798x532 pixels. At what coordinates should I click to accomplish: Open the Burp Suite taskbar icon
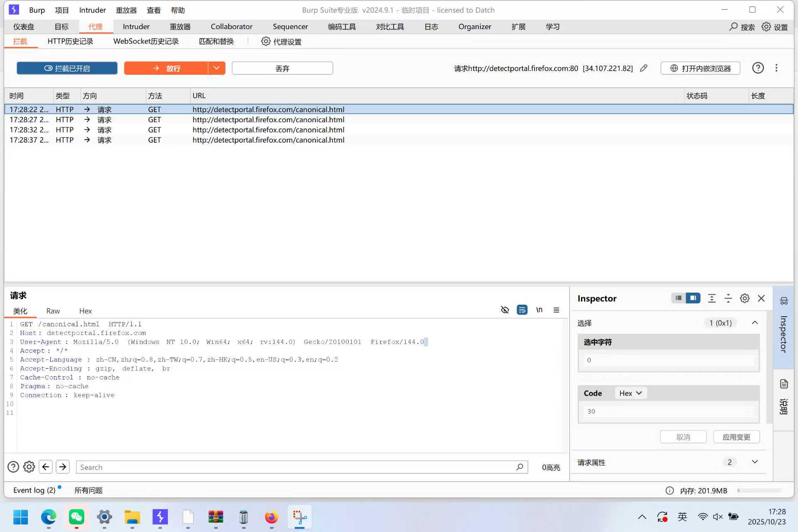point(160,517)
